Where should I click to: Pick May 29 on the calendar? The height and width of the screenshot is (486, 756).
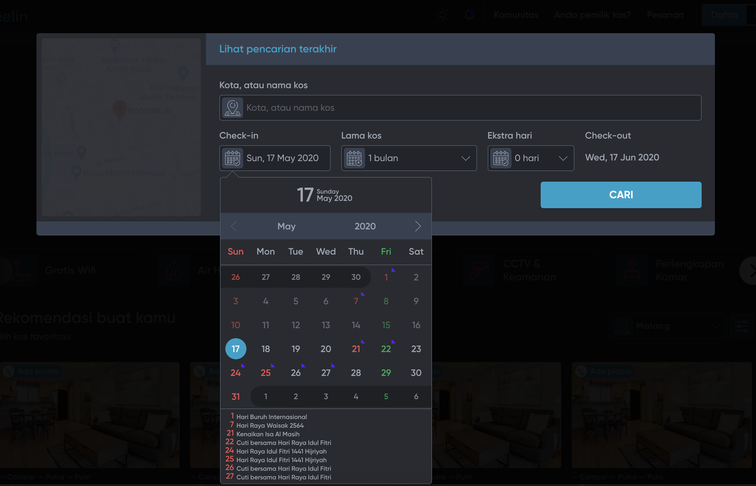(x=386, y=373)
